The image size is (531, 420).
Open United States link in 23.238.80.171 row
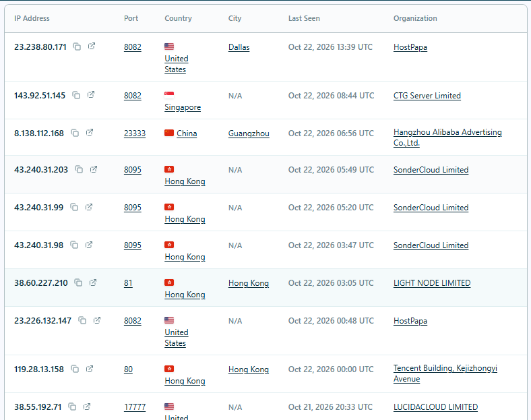pos(177,64)
